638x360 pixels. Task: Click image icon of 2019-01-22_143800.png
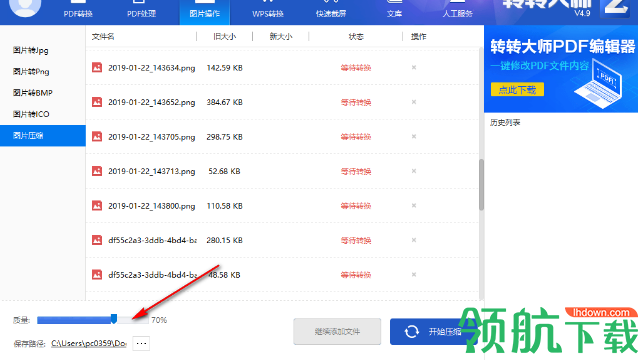97,205
